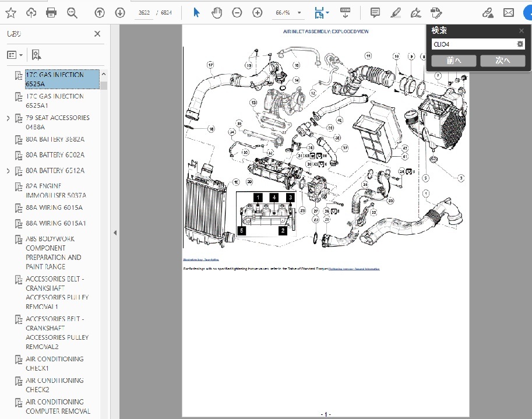
Task: Open AIR CONDITIONING CHECK1 bookmark
Action: click(x=55, y=364)
